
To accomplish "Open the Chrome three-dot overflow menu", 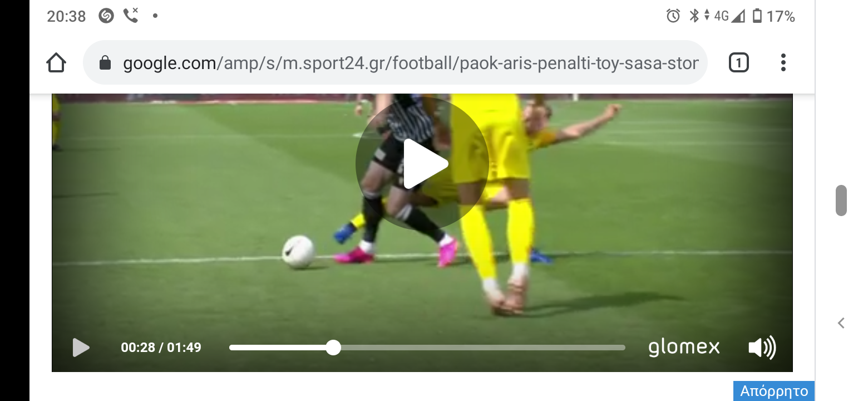I will coord(783,62).
